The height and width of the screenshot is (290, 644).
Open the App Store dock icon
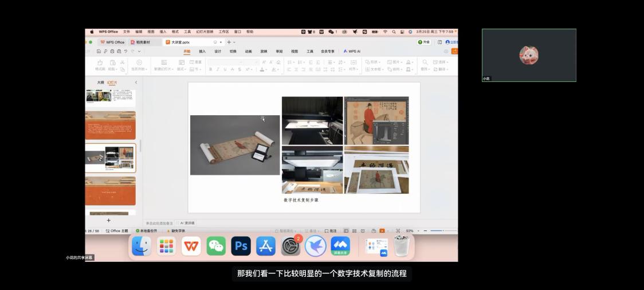[x=266, y=246]
